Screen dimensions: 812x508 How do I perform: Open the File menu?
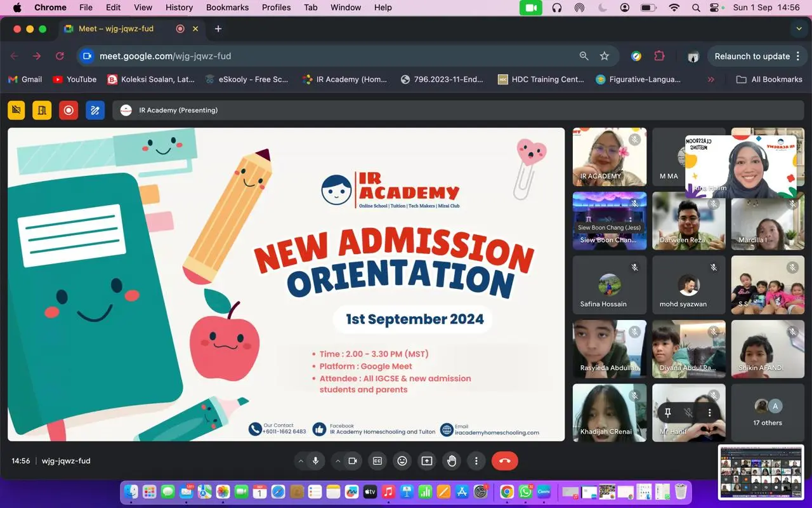[x=86, y=8]
